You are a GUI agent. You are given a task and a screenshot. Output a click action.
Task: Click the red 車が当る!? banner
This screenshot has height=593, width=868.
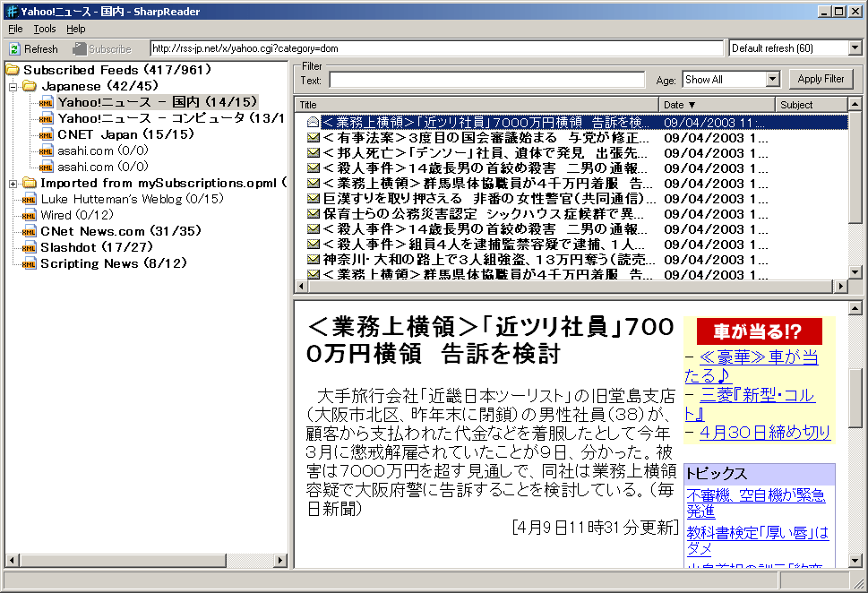click(759, 331)
